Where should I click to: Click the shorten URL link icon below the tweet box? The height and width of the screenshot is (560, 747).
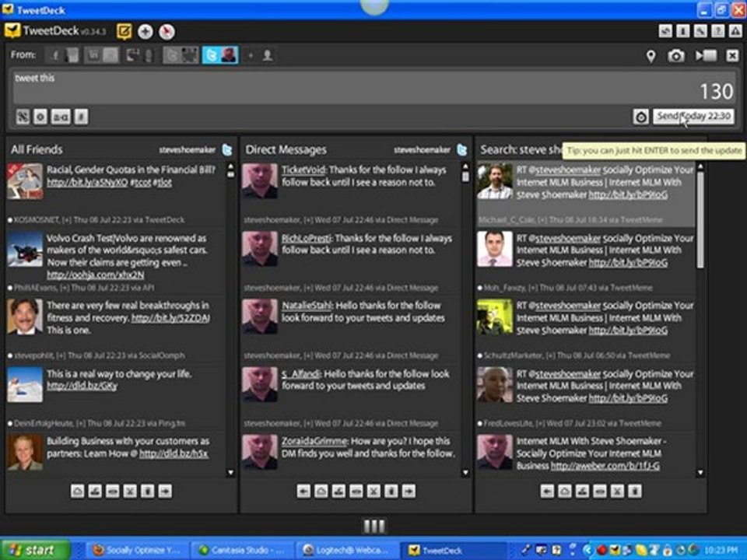pyautogui.click(x=23, y=117)
